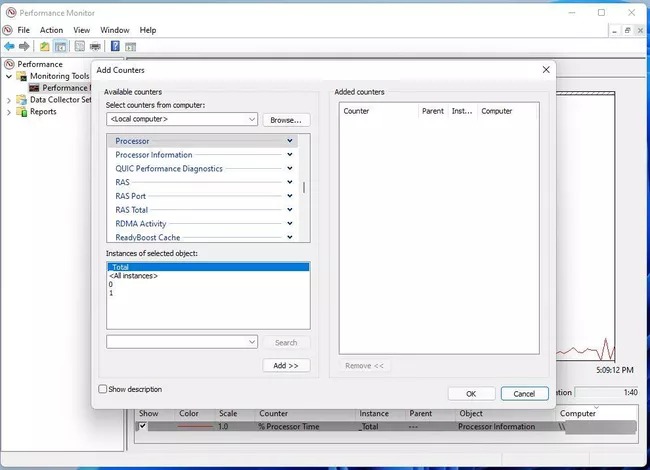Click the Back arrow toolbar icon

pyautogui.click(x=10, y=46)
